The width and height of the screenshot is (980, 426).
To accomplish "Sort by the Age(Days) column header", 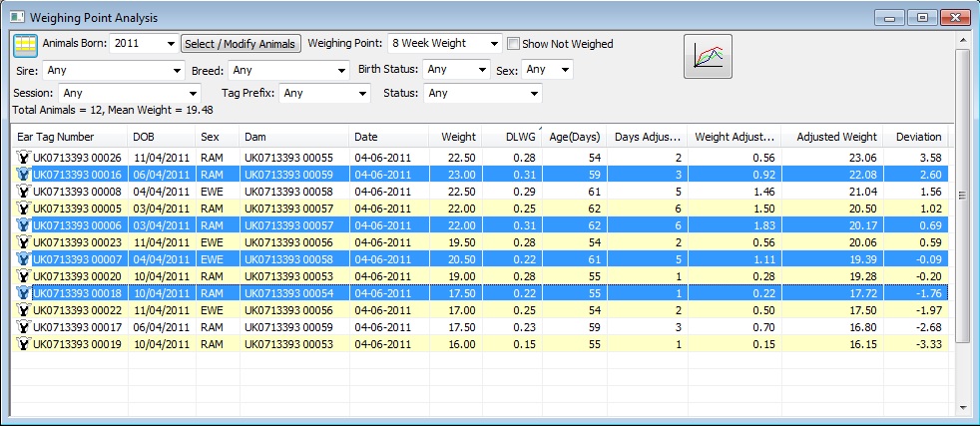I will click(575, 137).
